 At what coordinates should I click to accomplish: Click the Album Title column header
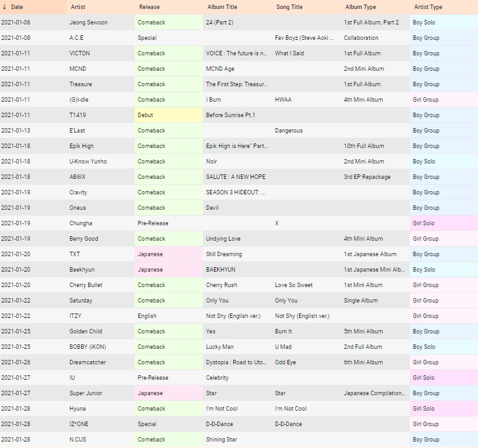[x=238, y=7]
